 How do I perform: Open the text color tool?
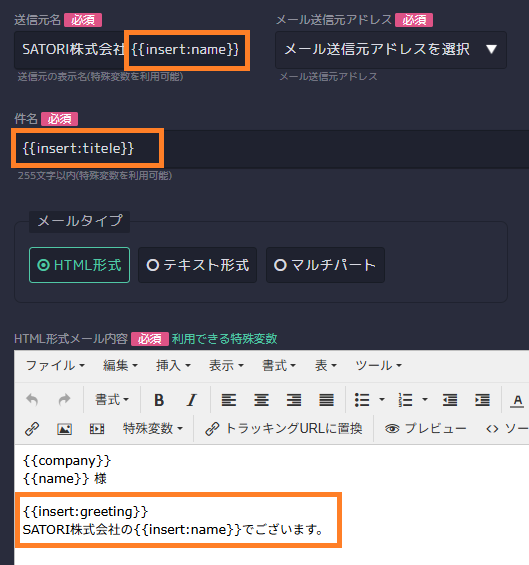point(517,400)
